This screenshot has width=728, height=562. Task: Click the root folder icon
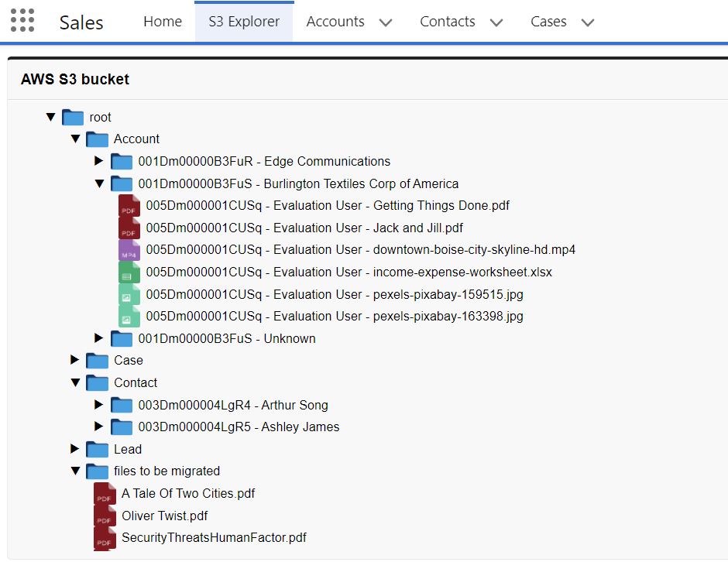coord(73,118)
